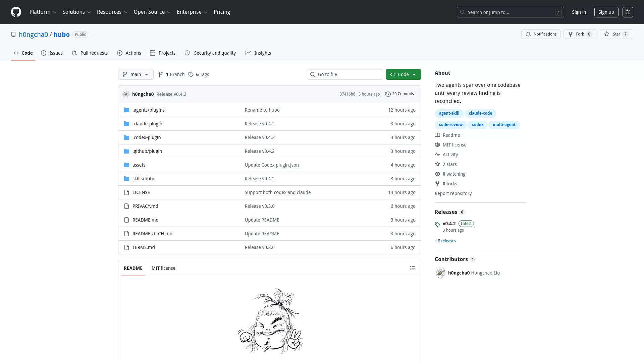644x362 pixels.
Task: Expand the Resources menu
Action: 112,12
